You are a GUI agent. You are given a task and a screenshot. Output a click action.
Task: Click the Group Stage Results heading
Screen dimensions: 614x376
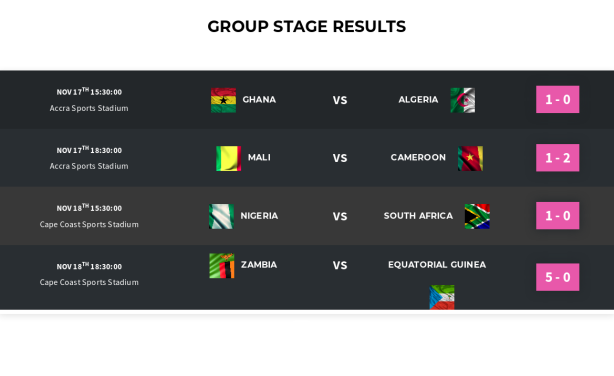(x=307, y=27)
